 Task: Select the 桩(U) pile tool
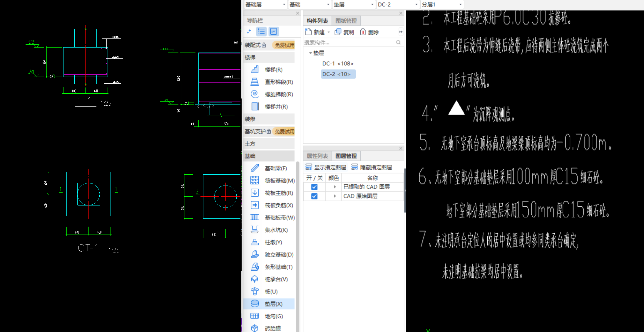pos(269,291)
